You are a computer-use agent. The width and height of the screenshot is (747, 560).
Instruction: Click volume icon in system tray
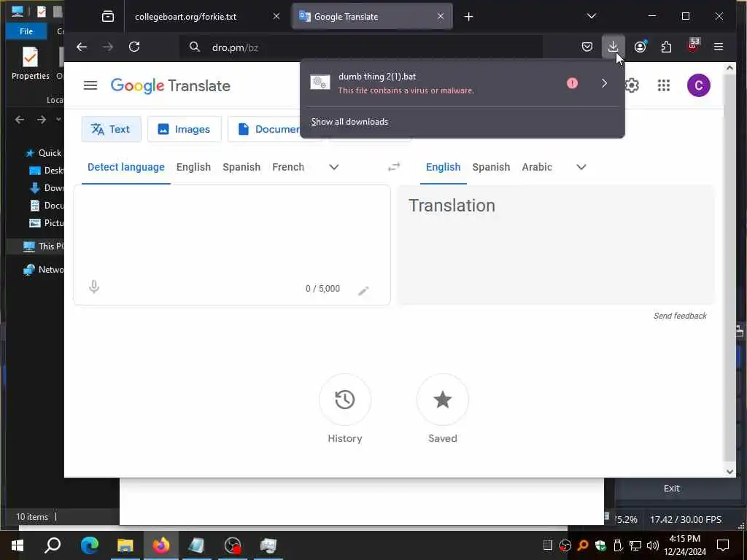652,545
